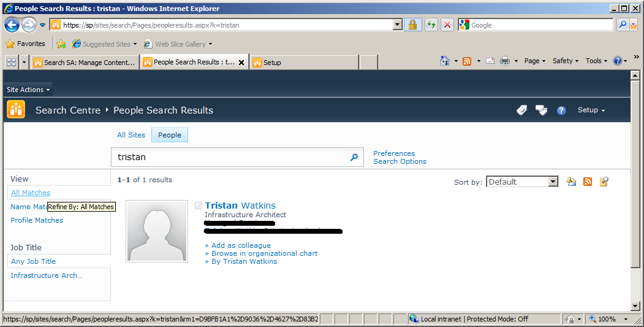Viewport: 644px width, 327px height.
Task: Expand the Site Actions menu
Action: [x=28, y=90]
